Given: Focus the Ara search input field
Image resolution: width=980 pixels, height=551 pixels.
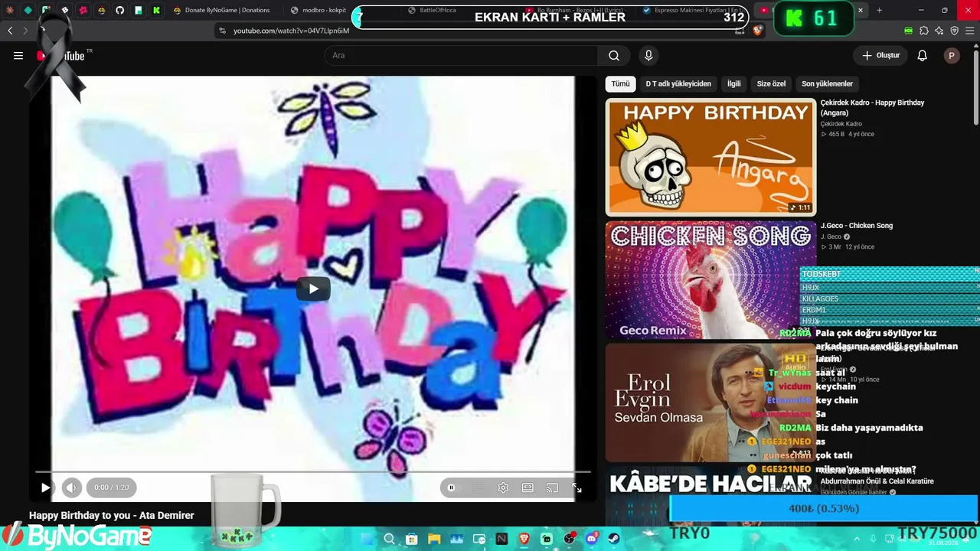Looking at the screenshot, I should pyautogui.click(x=461, y=55).
